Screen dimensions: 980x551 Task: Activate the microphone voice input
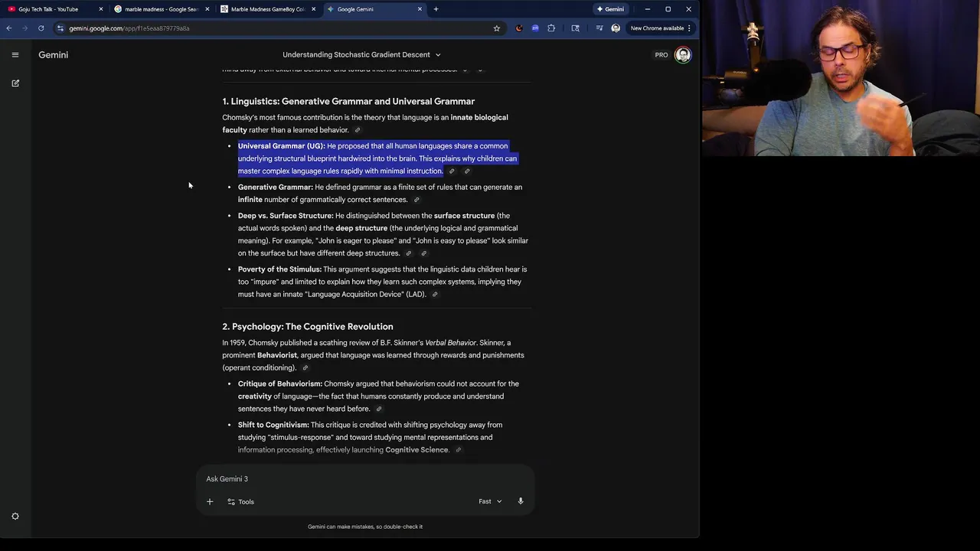pyautogui.click(x=521, y=502)
